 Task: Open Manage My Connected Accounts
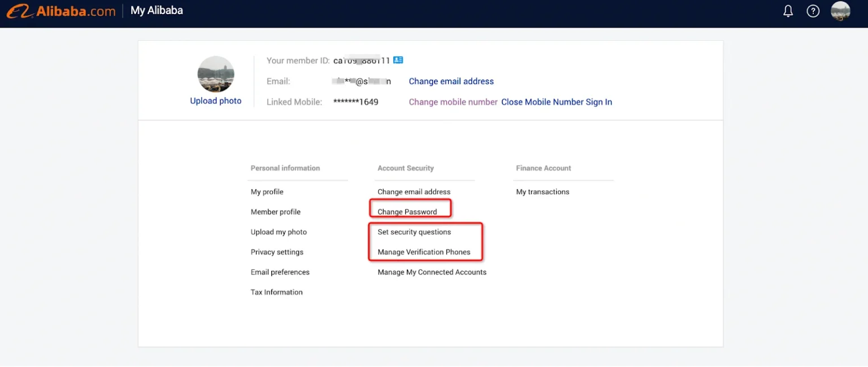(x=432, y=272)
